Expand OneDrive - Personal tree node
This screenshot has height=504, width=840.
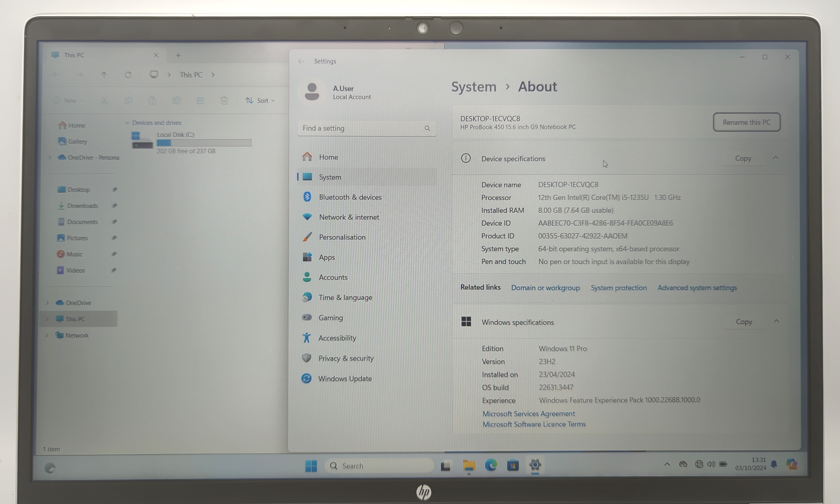[x=50, y=157]
